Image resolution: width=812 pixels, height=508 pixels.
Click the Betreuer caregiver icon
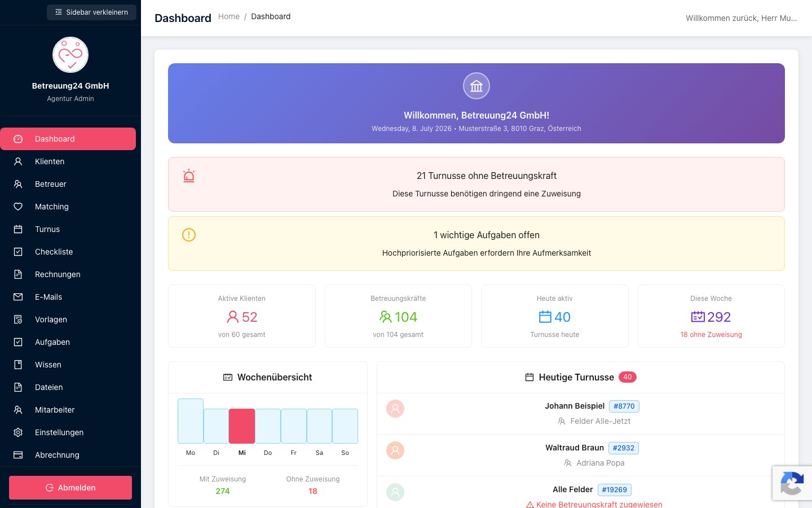pos(18,184)
